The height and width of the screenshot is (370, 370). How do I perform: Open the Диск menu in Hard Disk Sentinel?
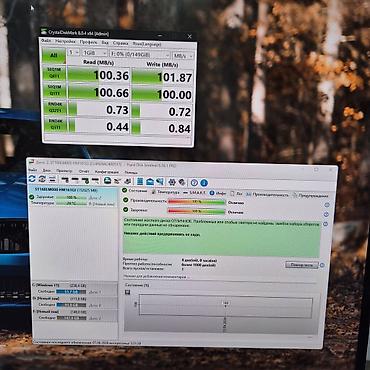(x=47, y=170)
